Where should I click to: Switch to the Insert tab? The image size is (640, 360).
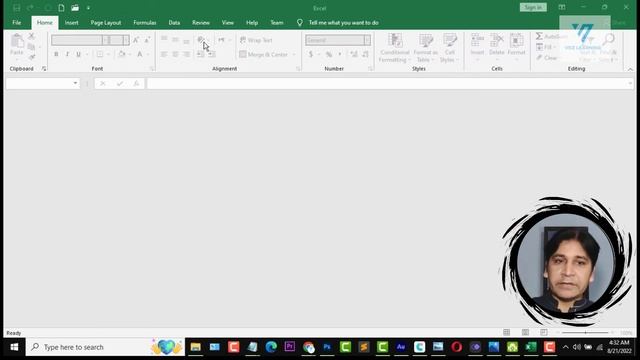(x=71, y=23)
